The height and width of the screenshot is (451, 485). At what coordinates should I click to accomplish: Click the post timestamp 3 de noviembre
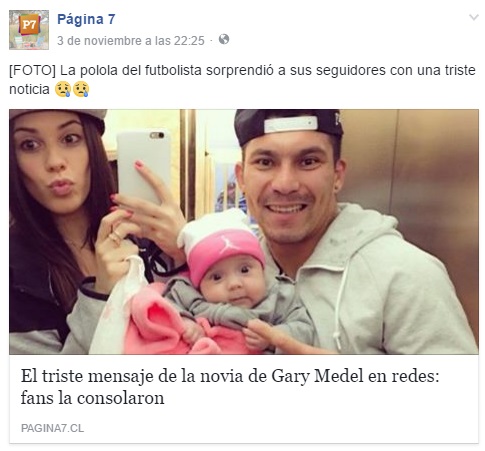pos(131,41)
